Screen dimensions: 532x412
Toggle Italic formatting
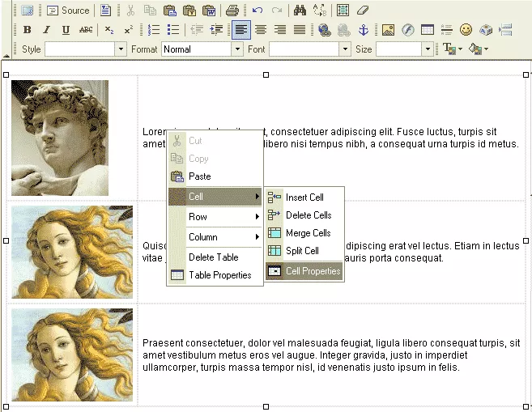tap(46, 30)
